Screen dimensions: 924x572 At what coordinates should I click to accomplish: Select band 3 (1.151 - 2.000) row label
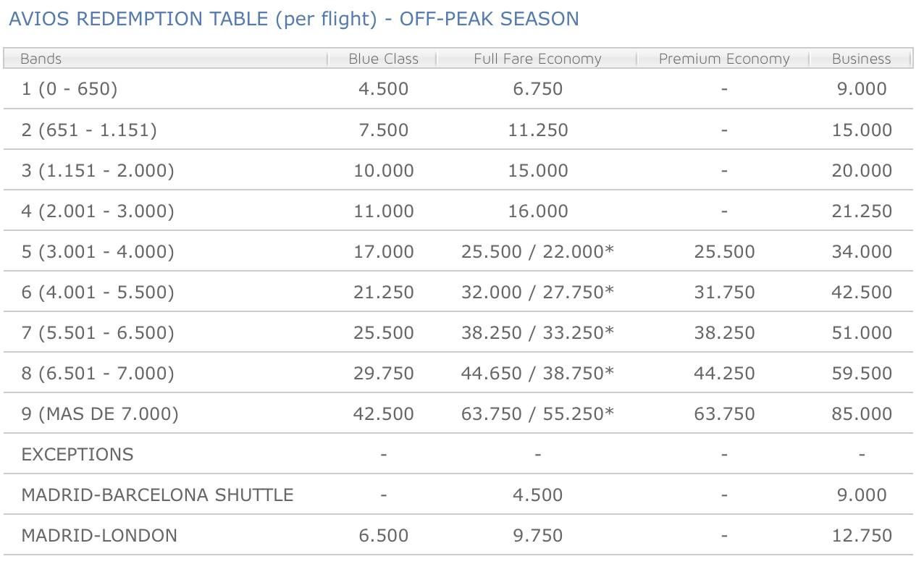point(98,170)
